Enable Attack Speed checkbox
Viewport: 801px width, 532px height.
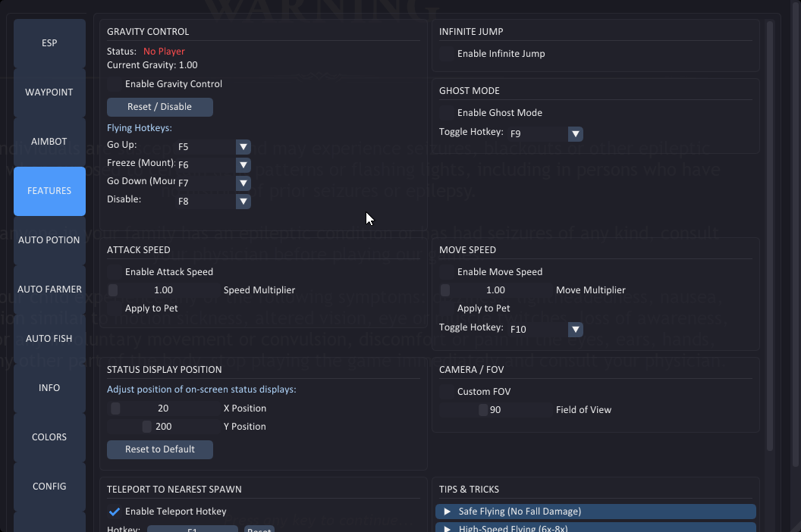(115, 272)
